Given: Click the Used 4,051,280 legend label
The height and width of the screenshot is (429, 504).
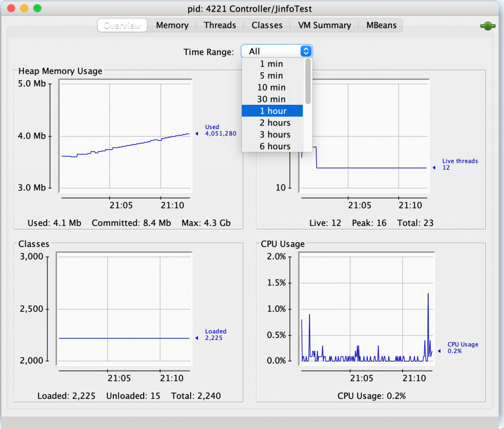Looking at the screenshot, I should pos(220,130).
